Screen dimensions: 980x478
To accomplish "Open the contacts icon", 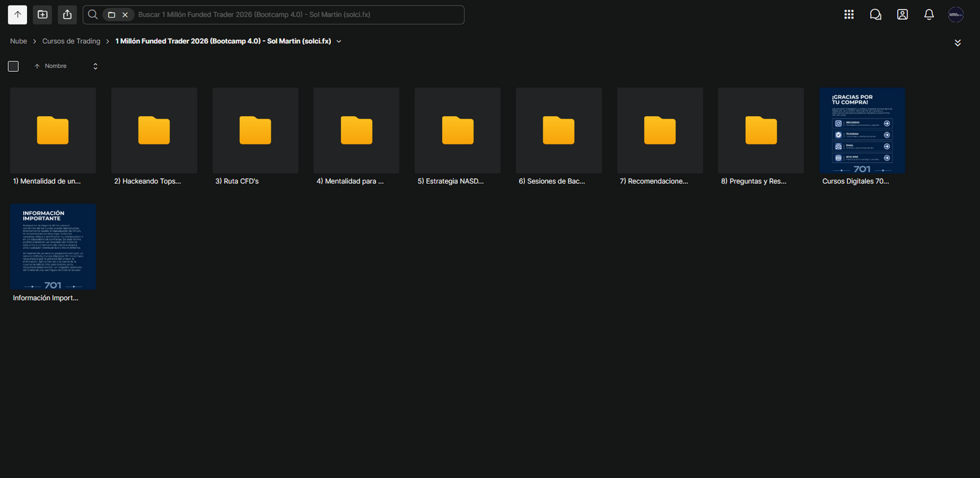I will (902, 14).
